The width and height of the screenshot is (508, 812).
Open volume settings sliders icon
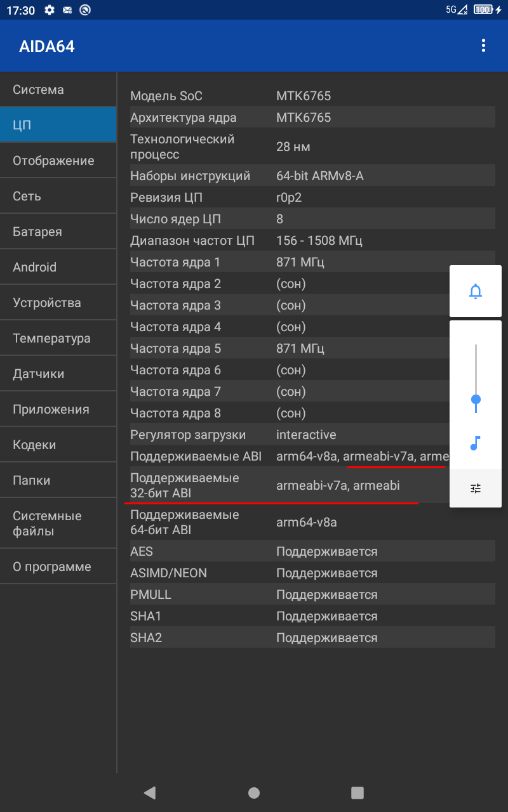tap(476, 488)
